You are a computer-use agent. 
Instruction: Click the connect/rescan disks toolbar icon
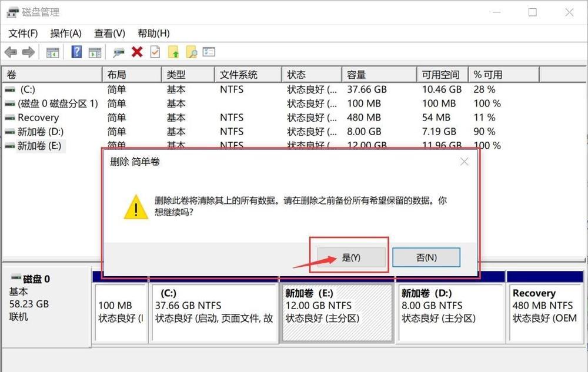[x=119, y=52]
